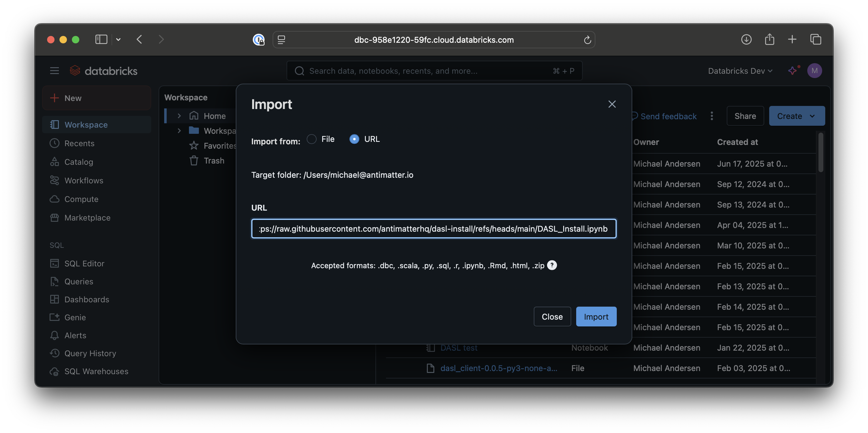
Task: Open Workspace in sidebar
Action: [97, 125]
